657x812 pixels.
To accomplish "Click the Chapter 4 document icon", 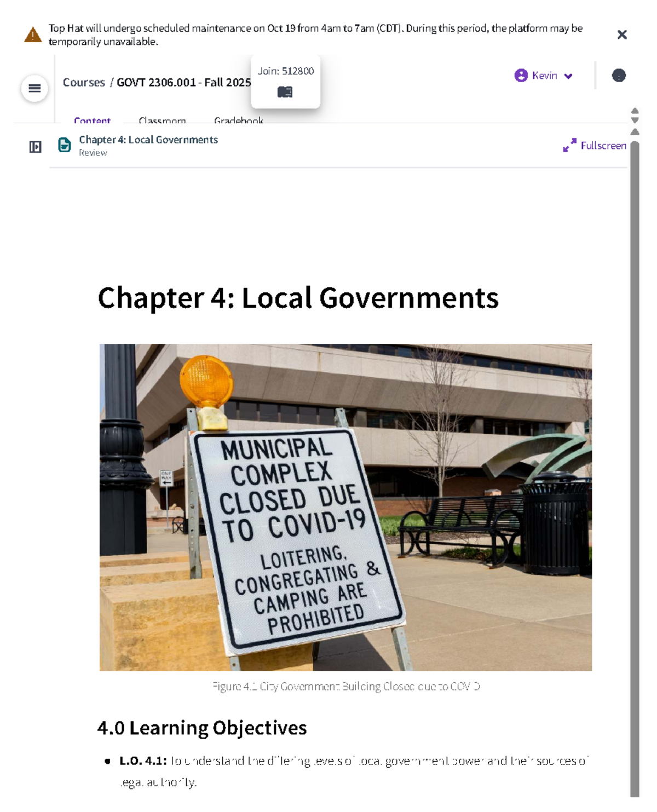I will click(x=65, y=145).
